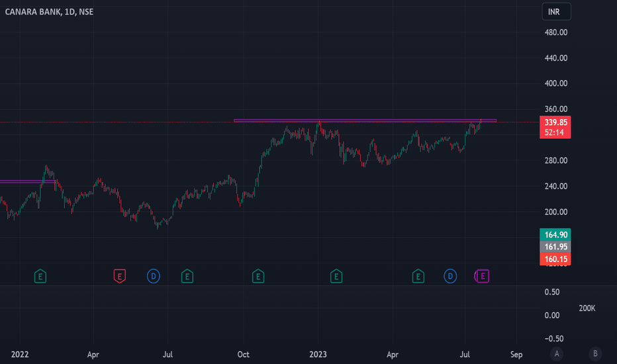
Task: Click the 2022 label on the time axis
Action: point(20,354)
